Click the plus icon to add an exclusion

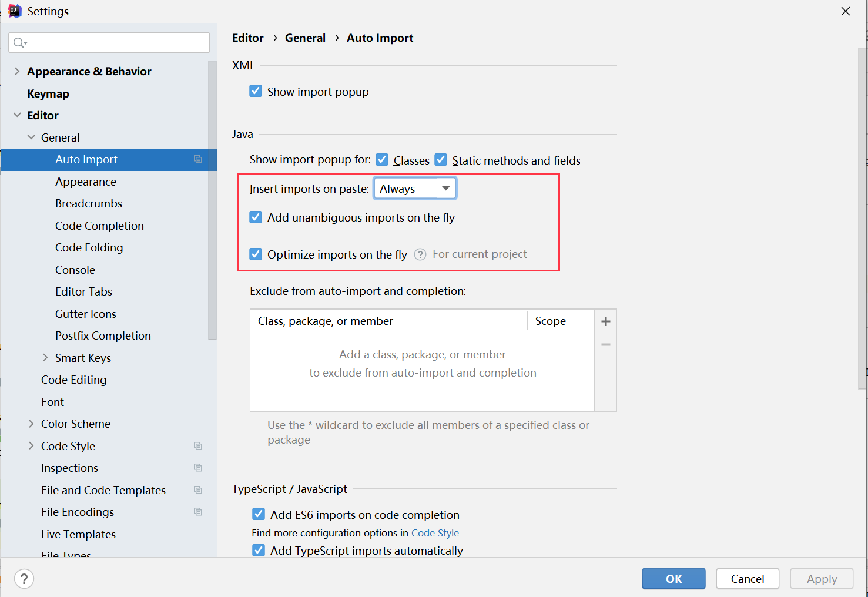point(606,321)
